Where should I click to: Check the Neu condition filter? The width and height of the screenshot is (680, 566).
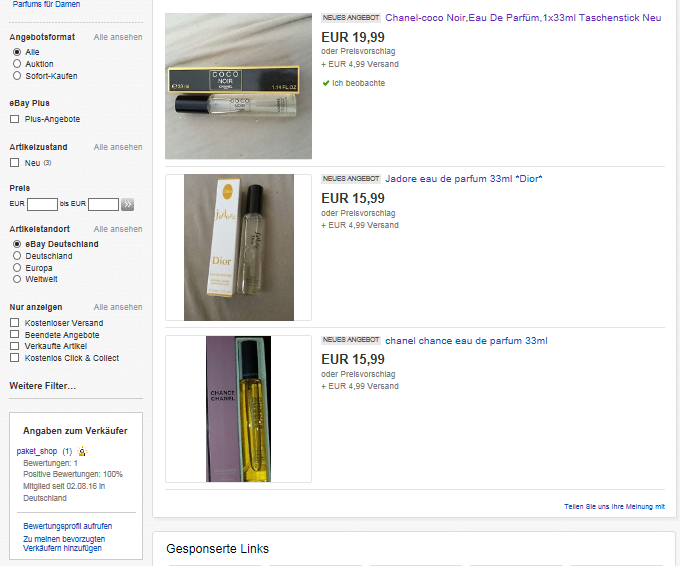click(15, 163)
